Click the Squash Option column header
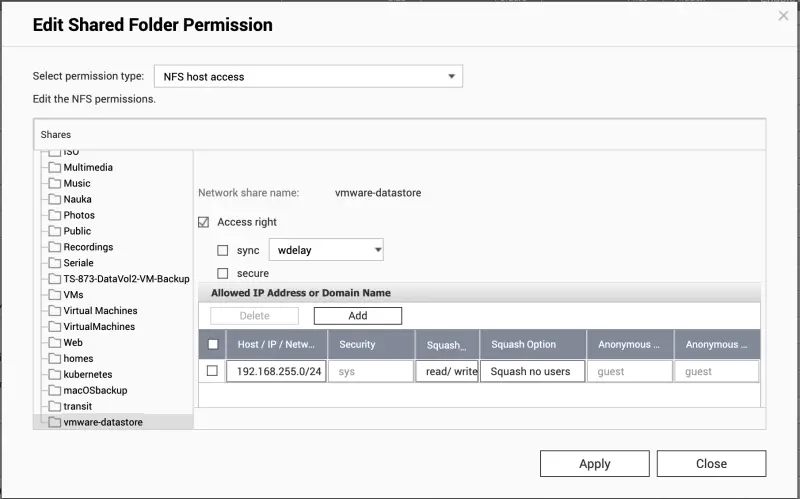The height and width of the screenshot is (499, 800). coord(533,344)
